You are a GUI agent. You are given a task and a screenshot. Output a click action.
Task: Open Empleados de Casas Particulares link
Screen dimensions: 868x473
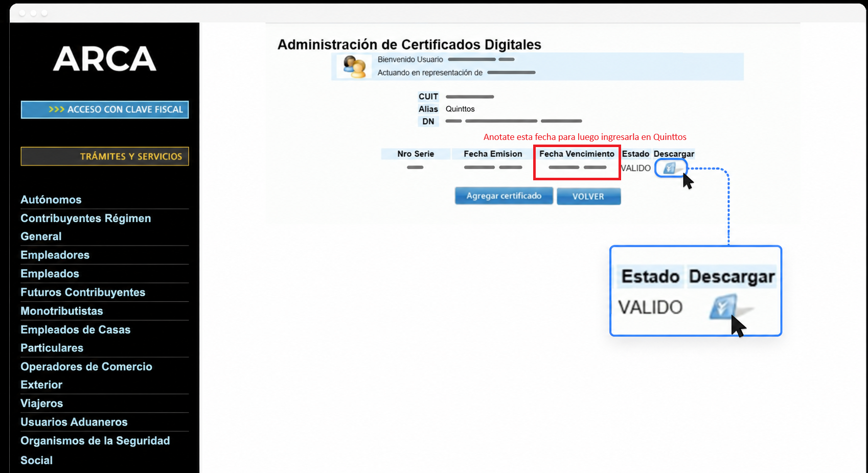[x=76, y=339]
